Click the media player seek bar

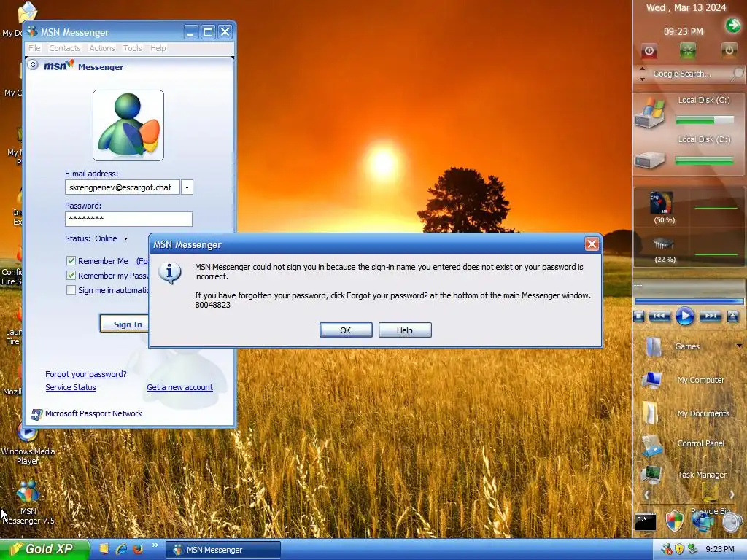tap(689, 301)
